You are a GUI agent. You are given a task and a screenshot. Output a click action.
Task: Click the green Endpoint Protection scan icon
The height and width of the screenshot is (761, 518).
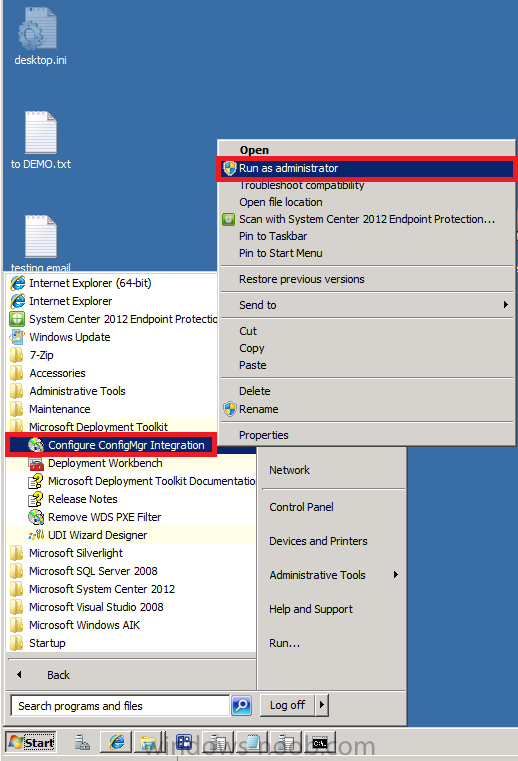(229, 219)
